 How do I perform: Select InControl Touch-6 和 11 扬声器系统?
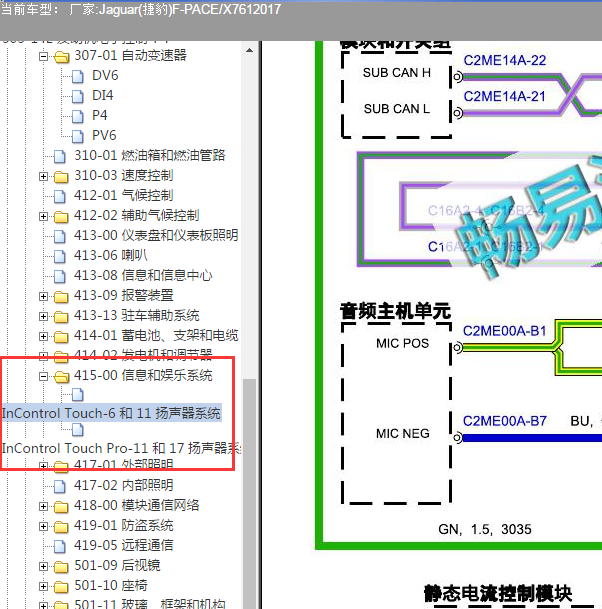111,413
